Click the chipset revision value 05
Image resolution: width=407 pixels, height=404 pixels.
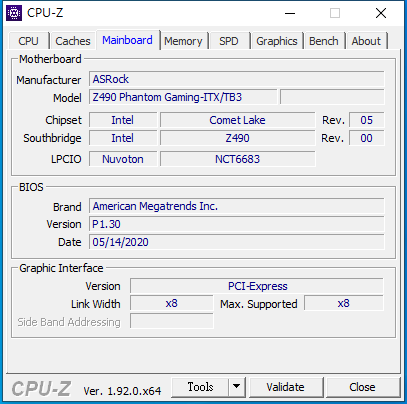pos(367,120)
